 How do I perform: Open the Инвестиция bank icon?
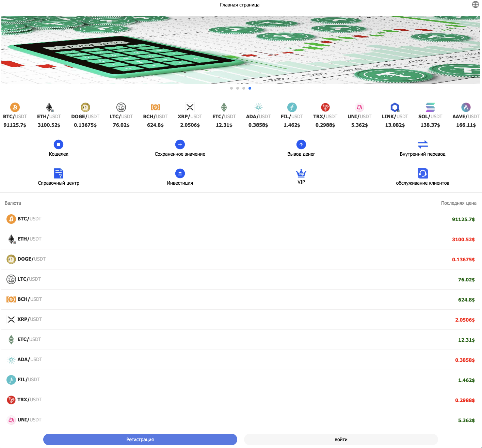click(180, 173)
